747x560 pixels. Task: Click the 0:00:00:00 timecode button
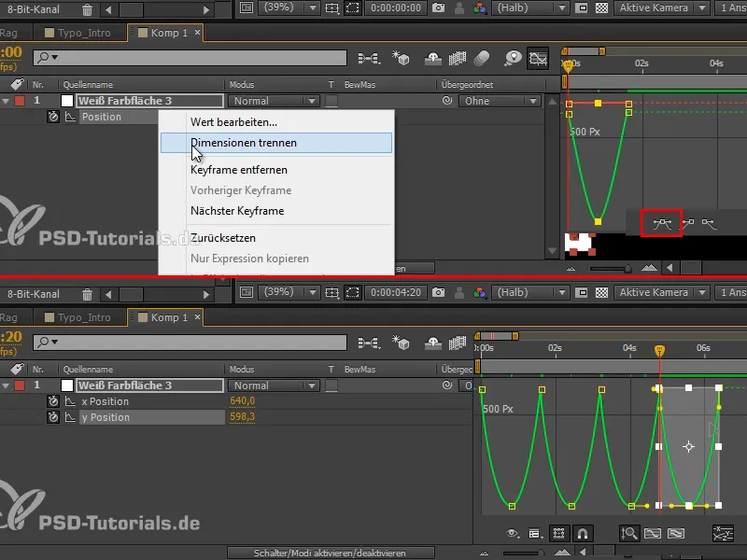(395, 7)
